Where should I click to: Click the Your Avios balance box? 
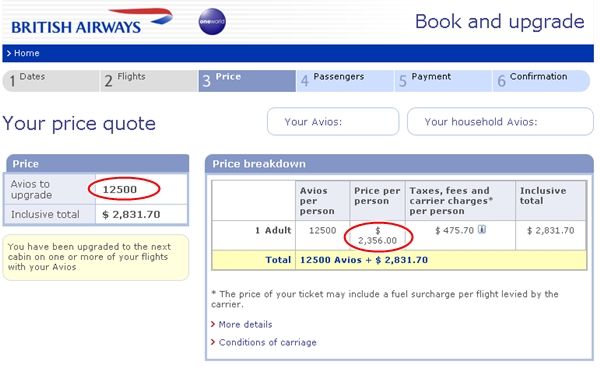pos(333,121)
